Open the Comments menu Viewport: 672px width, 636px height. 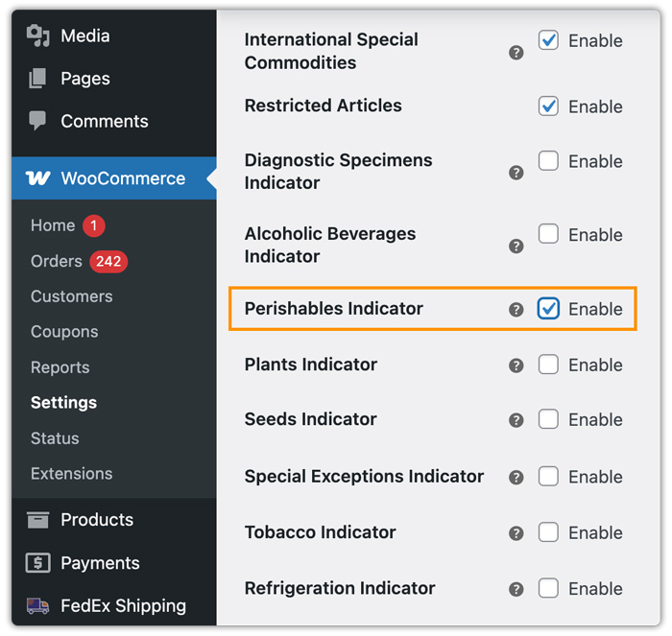[114, 121]
